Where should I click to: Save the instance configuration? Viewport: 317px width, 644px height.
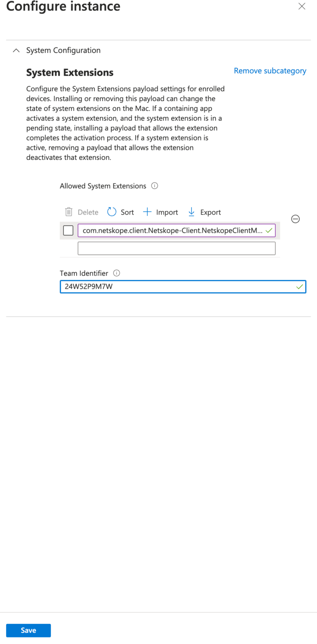click(x=28, y=630)
